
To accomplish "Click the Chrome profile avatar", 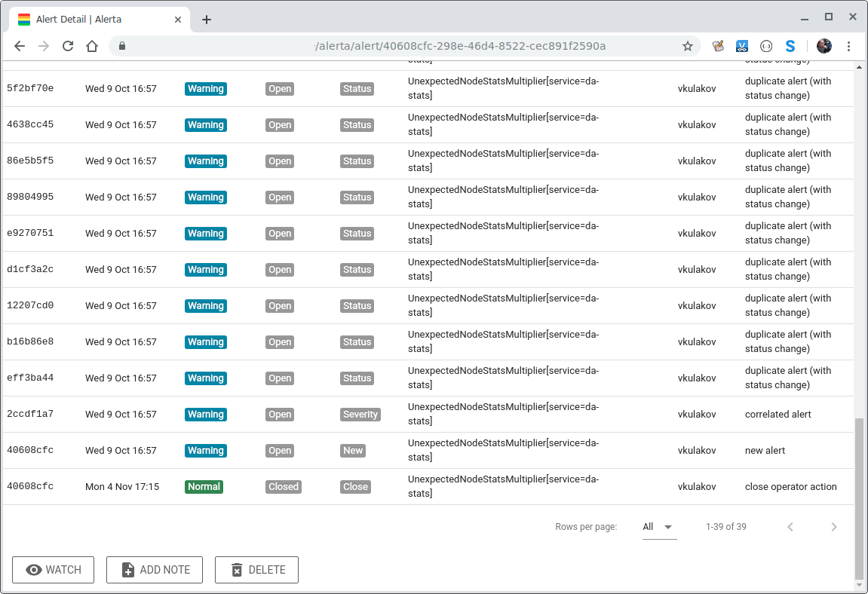I will [824, 46].
